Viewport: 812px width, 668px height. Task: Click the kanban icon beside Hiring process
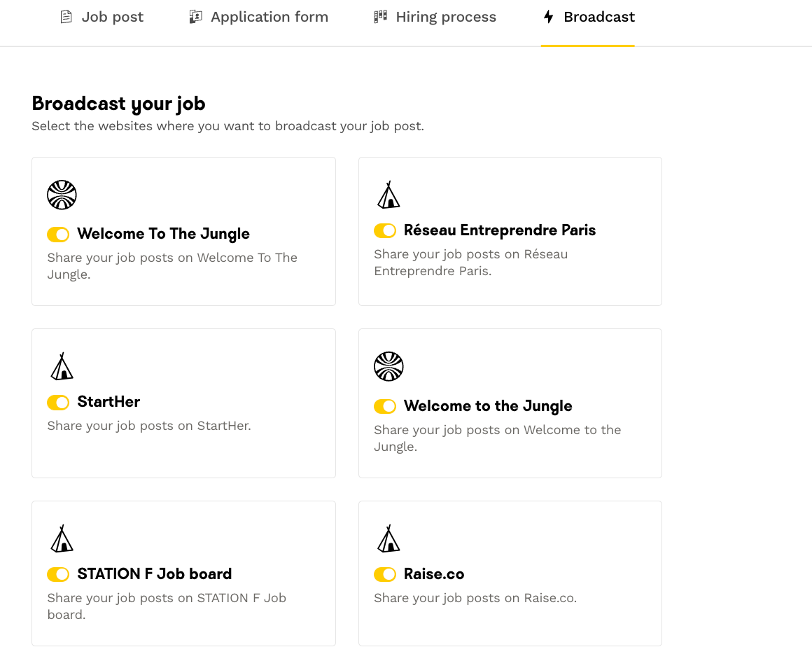[380, 17]
